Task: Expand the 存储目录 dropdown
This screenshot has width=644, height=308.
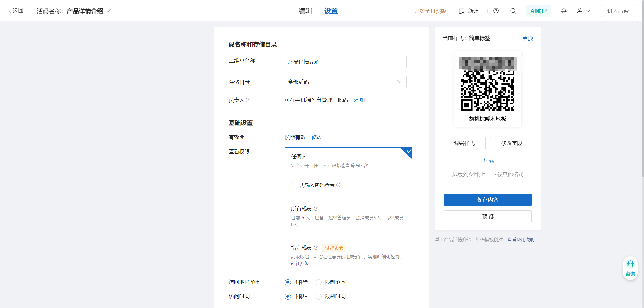Action: coord(345,82)
